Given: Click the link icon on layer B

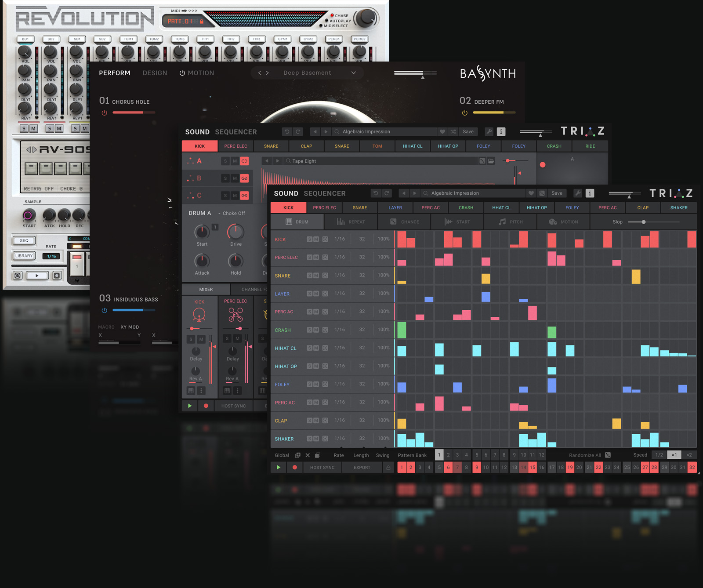Looking at the screenshot, I should coord(244,178).
